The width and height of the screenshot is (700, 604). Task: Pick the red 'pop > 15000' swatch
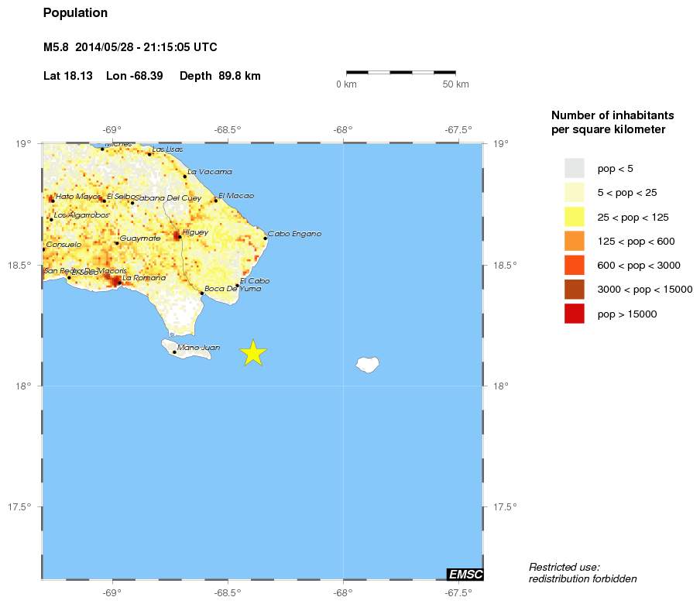(x=574, y=314)
